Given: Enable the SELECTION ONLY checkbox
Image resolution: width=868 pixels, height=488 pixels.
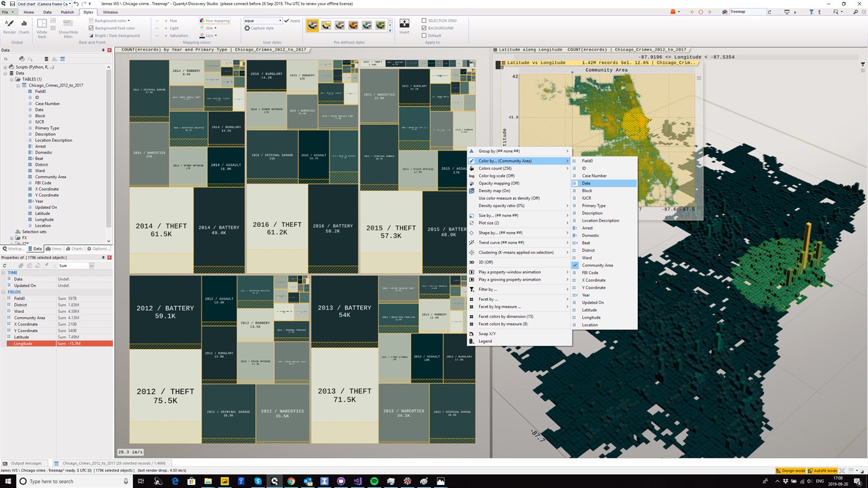Looking at the screenshot, I should [424, 20].
